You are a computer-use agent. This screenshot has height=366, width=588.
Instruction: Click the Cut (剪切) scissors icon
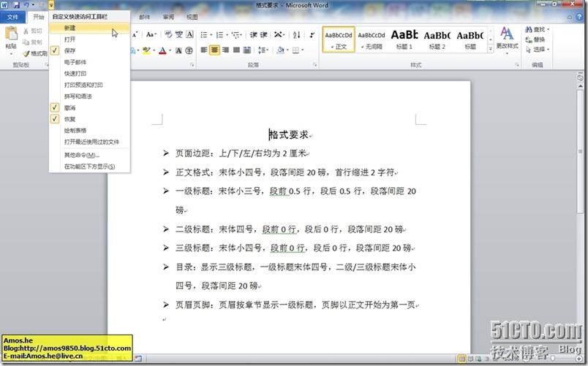26,31
